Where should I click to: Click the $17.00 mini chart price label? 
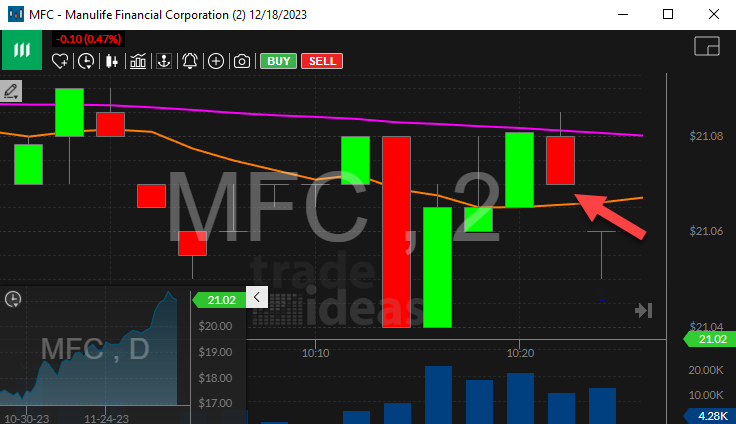pyautogui.click(x=215, y=403)
